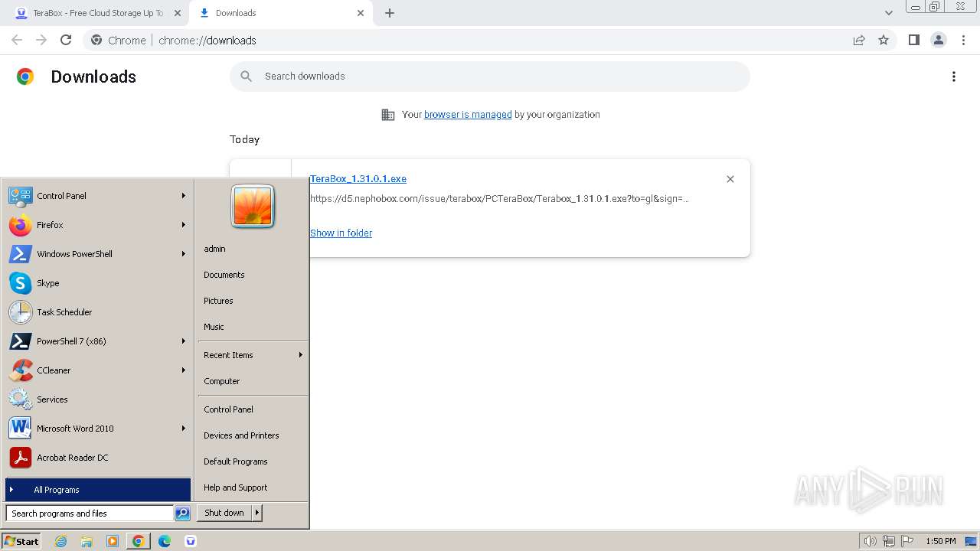Screen dimensions: 980x551
Task: Launch Skype from the Start menu
Action: 97,283
